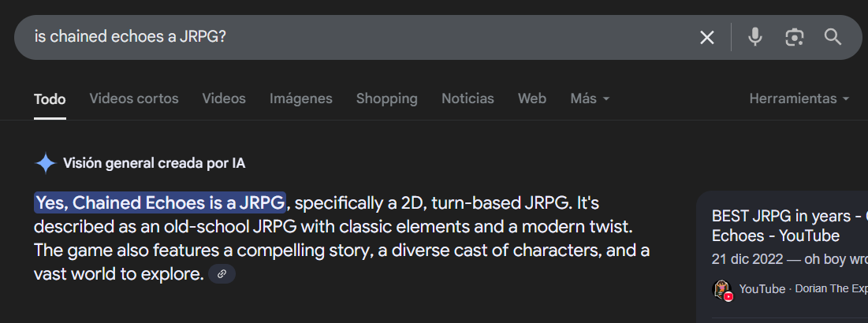Expand the Más dropdown menu
868x323 pixels.
(x=590, y=99)
